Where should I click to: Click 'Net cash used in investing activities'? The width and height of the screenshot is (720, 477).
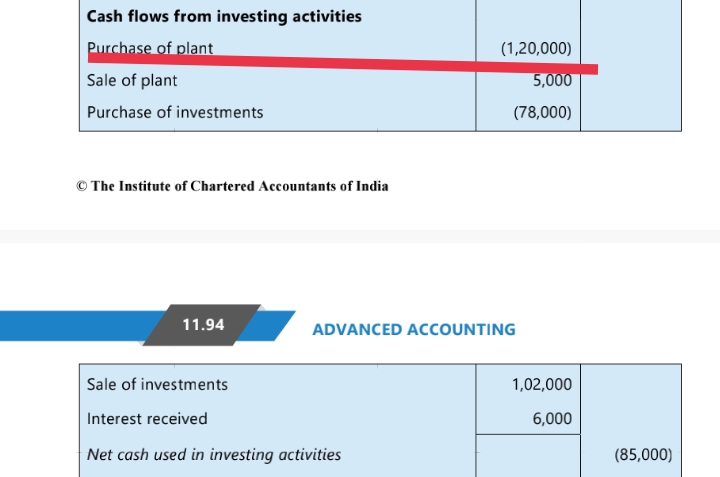[x=214, y=454]
